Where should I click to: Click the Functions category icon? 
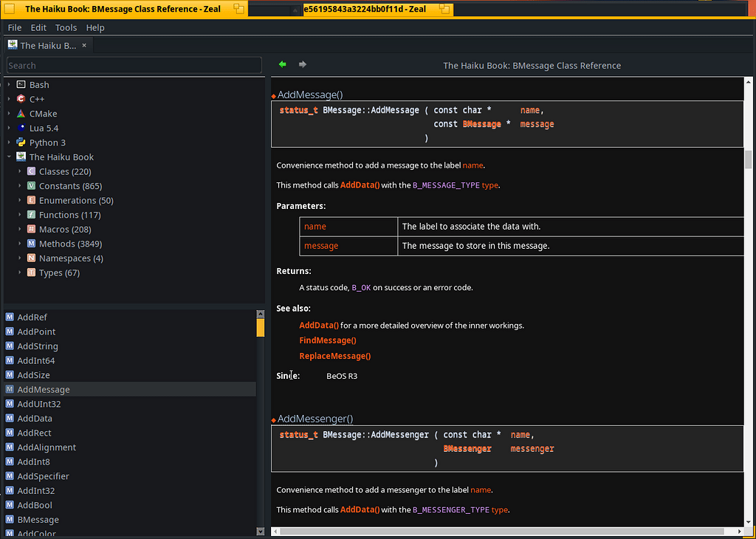point(31,215)
